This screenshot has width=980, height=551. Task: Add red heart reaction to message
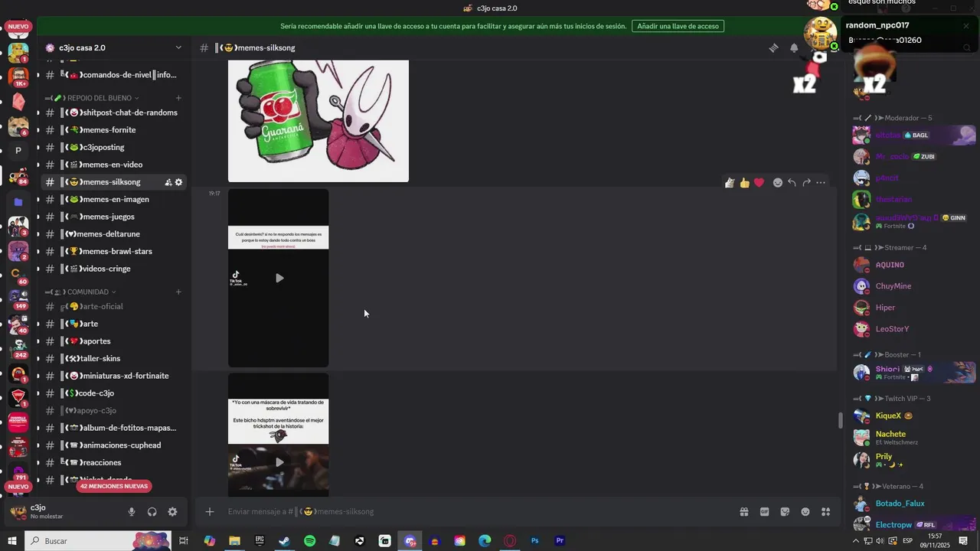coord(759,183)
